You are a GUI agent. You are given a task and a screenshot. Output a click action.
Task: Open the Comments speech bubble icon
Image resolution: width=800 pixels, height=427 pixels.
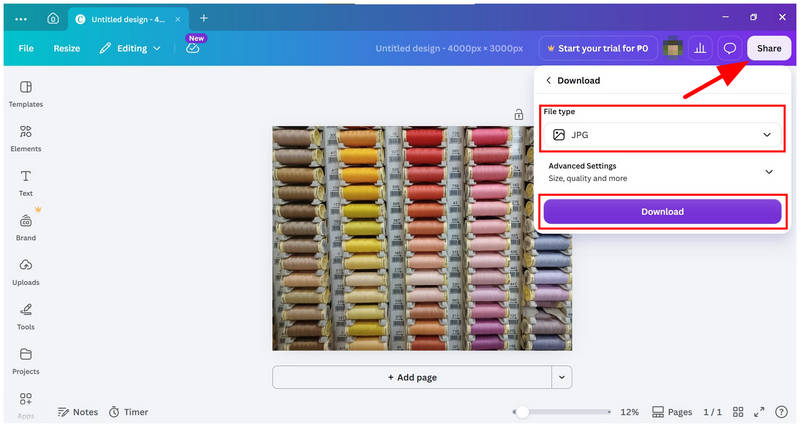point(730,48)
